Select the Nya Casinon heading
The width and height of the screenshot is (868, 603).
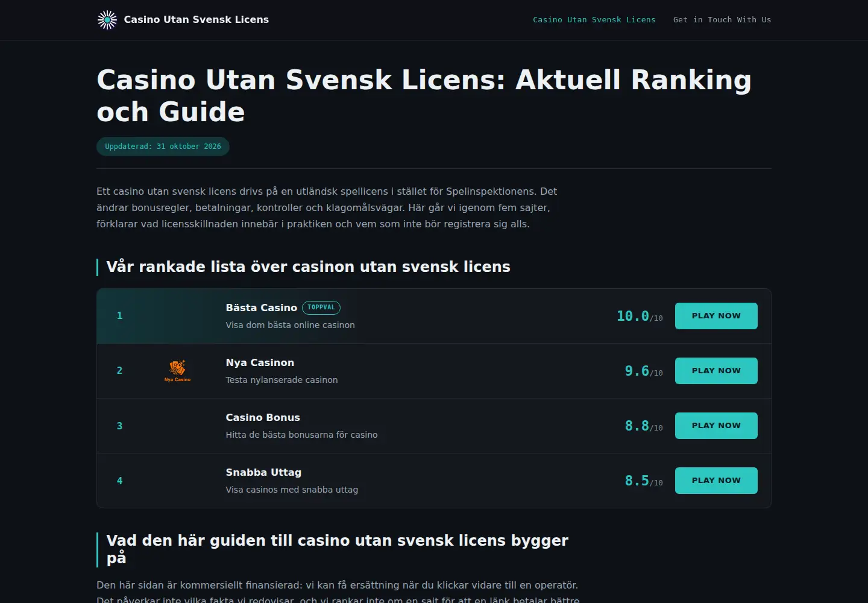[x=260, y=362]
